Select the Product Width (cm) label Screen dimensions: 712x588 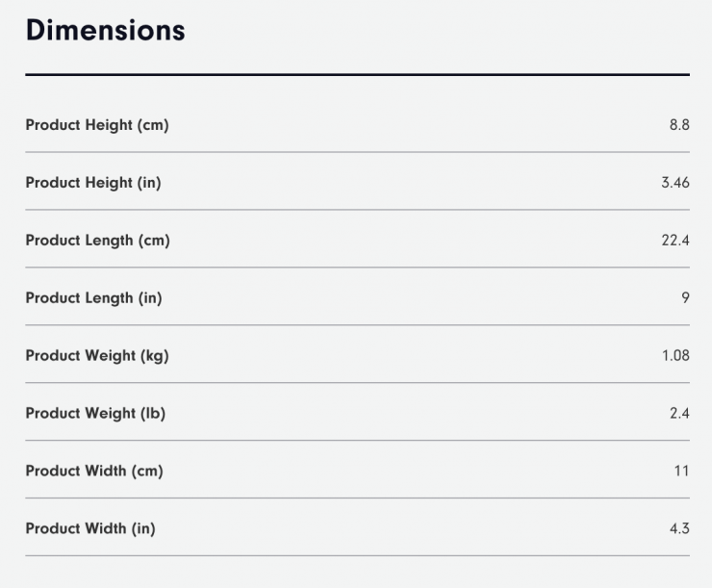(94, 472)
